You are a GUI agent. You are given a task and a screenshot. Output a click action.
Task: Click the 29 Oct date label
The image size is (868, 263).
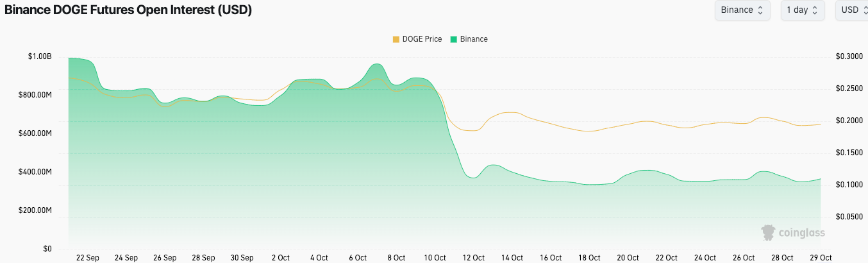(x=821, y=258)
